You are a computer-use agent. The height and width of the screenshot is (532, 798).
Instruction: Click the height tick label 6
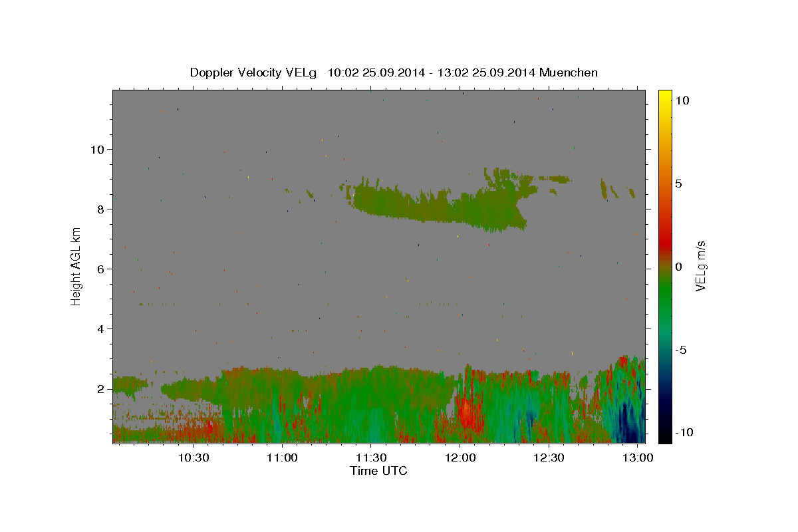(101, 269)
